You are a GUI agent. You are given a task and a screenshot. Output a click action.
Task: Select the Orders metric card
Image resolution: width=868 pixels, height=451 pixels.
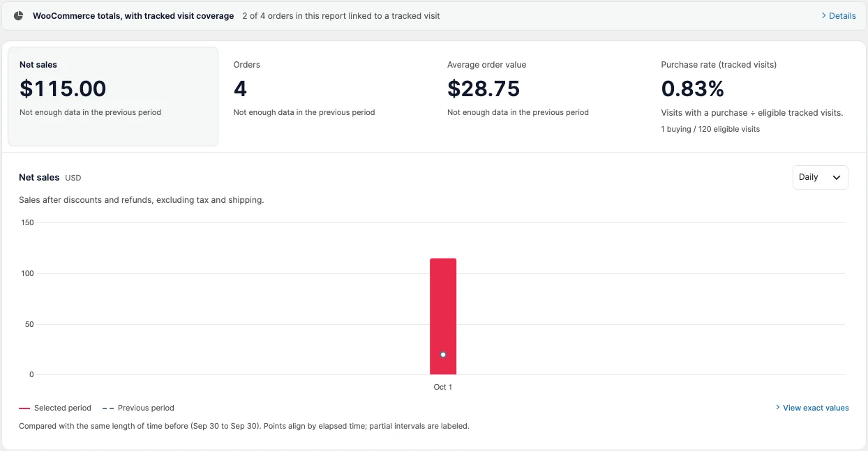[328, 96]
